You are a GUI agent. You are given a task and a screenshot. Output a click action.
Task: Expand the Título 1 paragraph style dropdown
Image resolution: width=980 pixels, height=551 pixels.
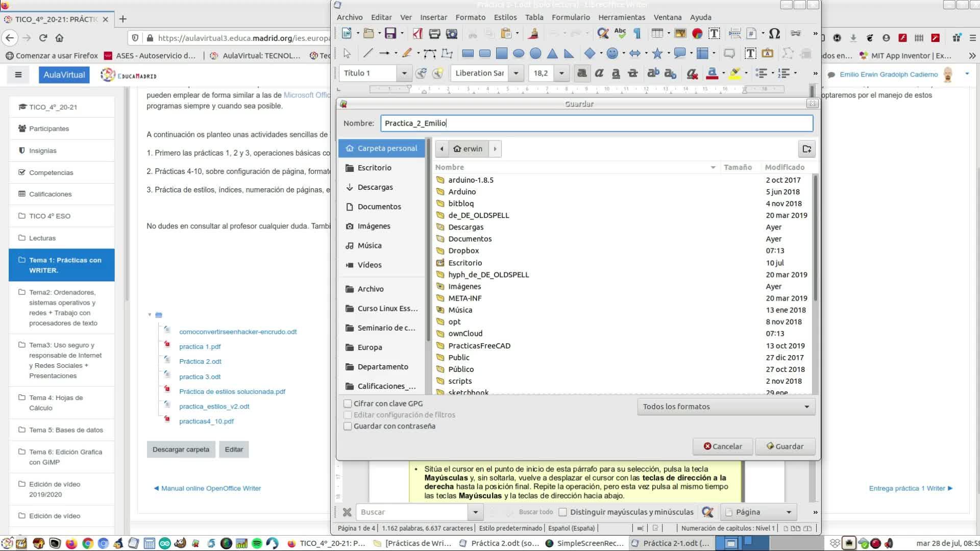pyautogui.click(x=404, y=73)
